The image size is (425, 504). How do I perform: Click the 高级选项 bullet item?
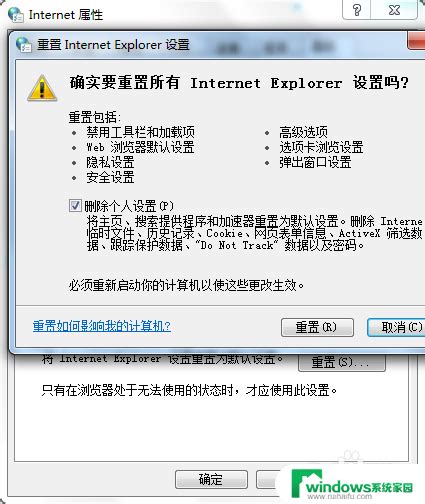tap(303, 132)
